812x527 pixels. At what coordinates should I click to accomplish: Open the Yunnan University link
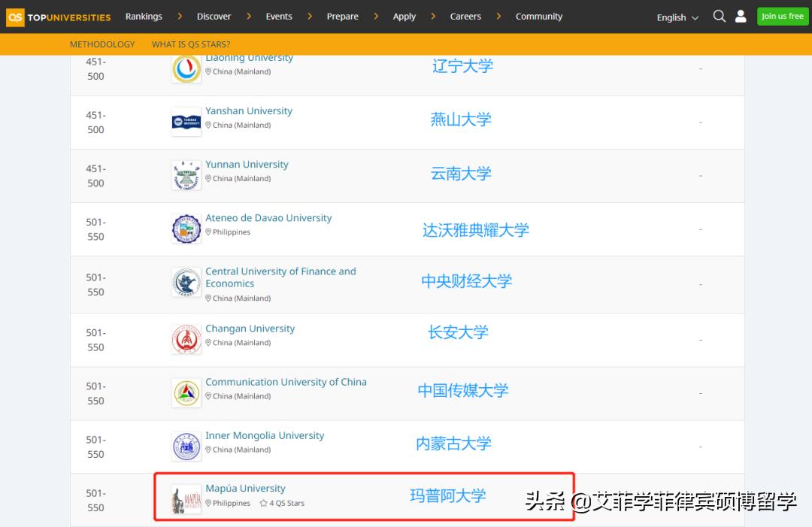coord(247,164)
